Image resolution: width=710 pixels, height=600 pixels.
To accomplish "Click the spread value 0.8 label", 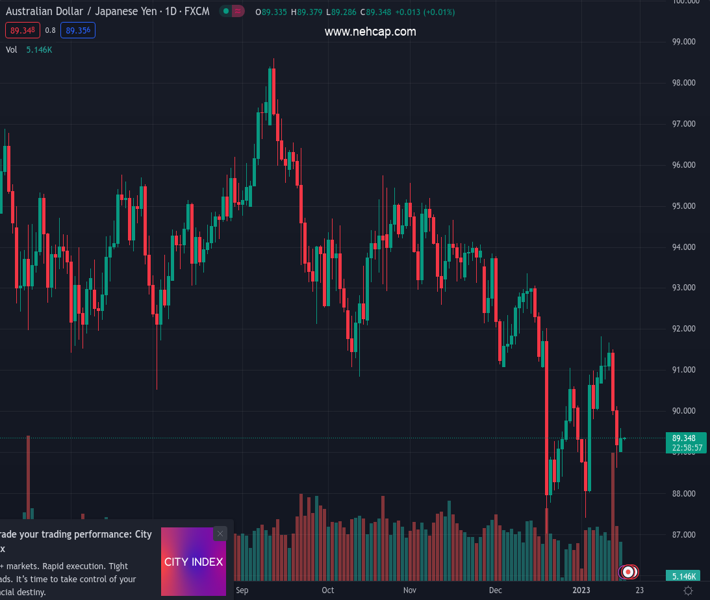I will (x=50, y=30).
